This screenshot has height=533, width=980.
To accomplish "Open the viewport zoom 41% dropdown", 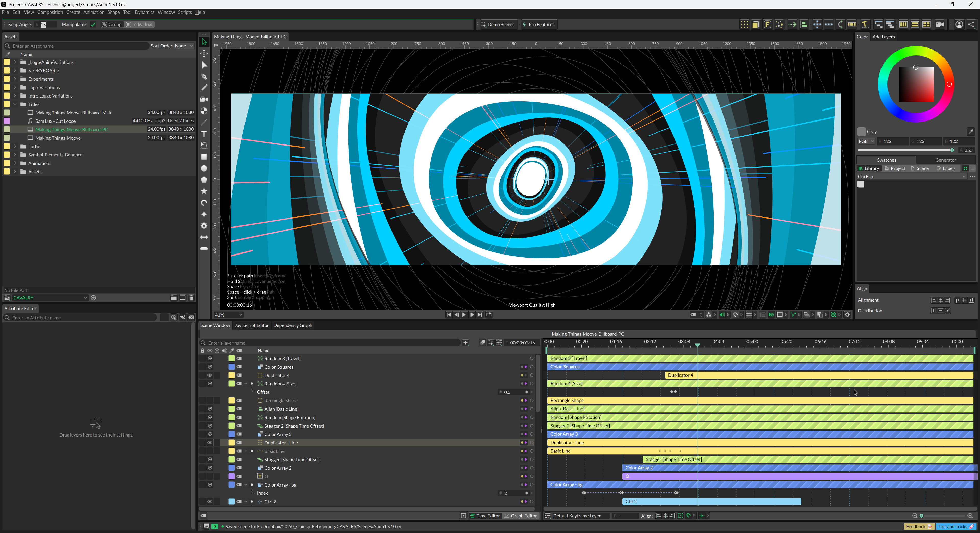I will click(228, 315).
